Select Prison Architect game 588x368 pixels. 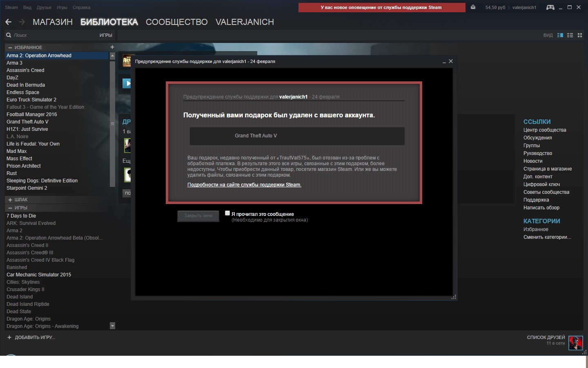tap(57, 166)
